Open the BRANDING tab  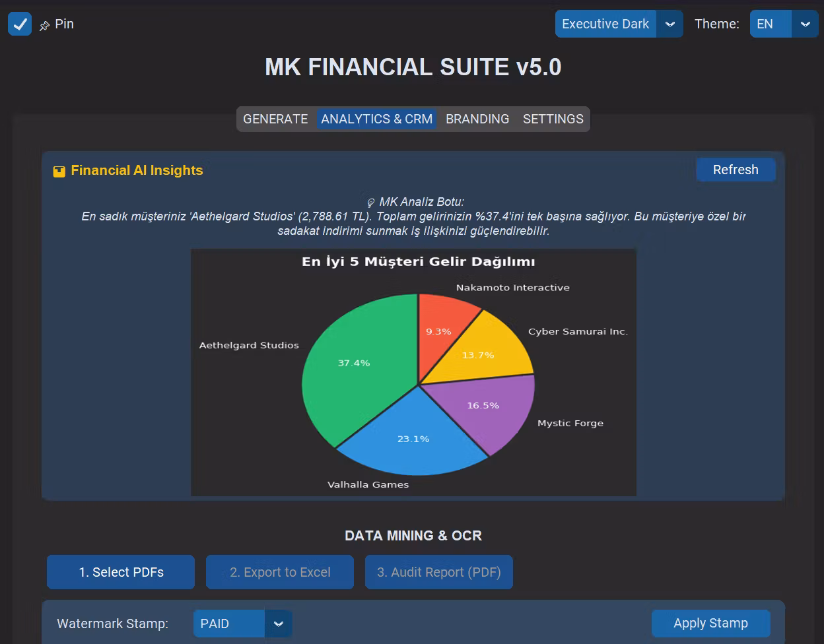[x=477, y=119]
